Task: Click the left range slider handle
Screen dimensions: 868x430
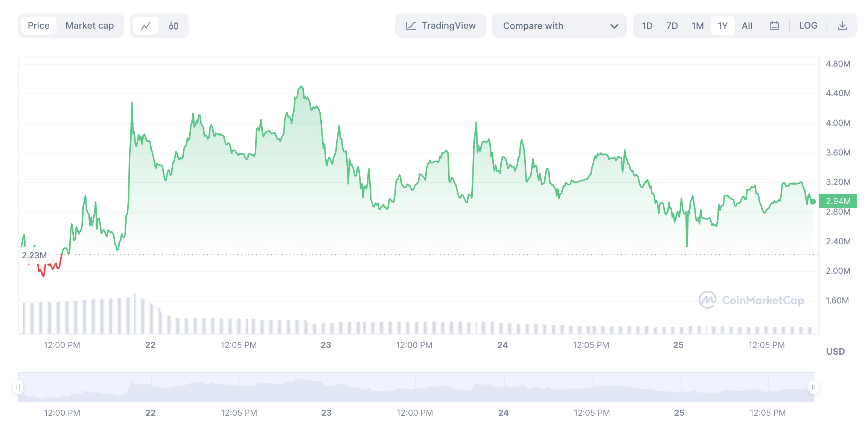Action: pos(18,387)
